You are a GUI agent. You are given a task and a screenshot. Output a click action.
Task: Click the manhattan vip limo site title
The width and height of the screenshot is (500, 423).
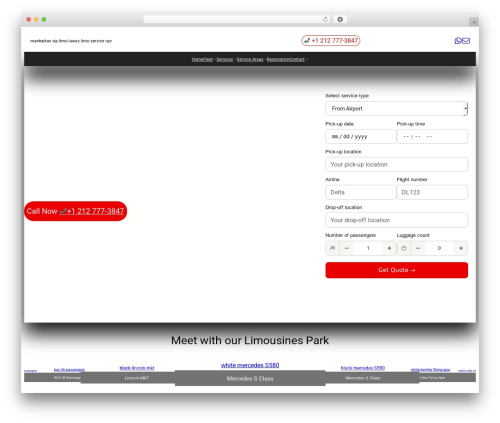(x=71, y=41)
